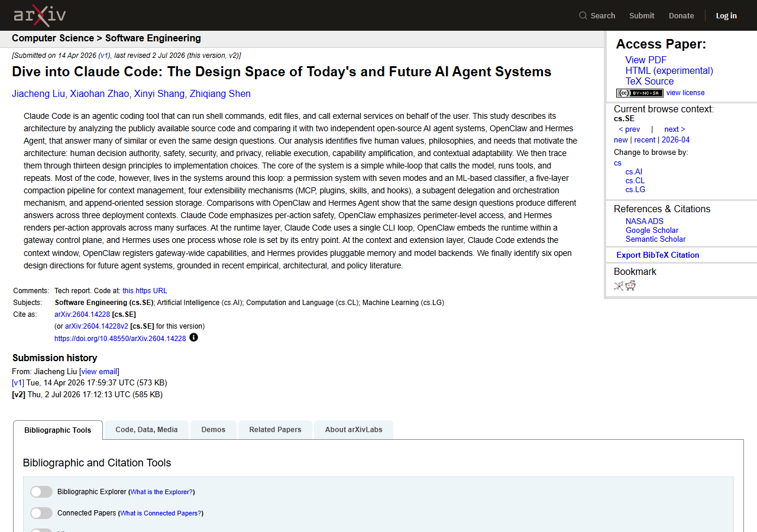This screenshot has height=532, width=757.
Task: Select the Bibliographic Tools tab
Action: tap(58, 430)
